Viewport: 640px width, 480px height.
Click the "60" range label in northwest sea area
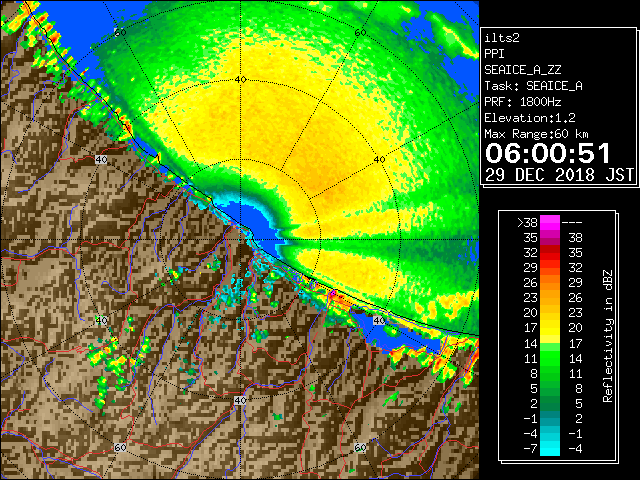[120, 32]
